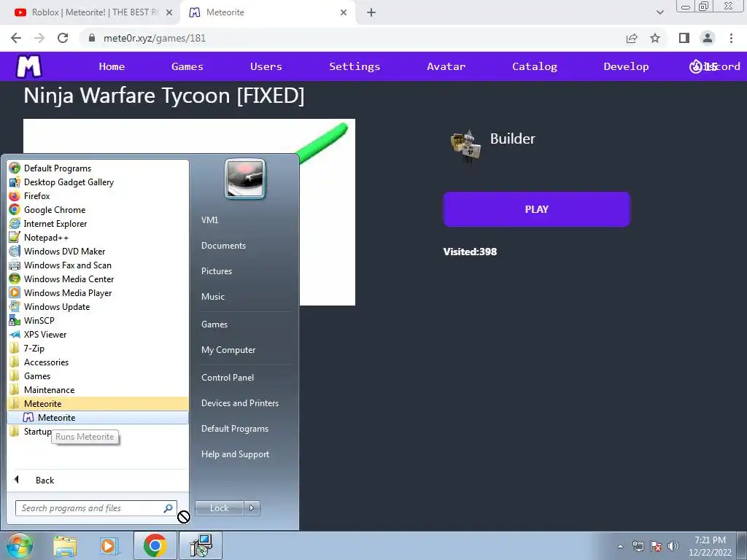The width and height of the screenshot is (747, 560).
Task: Open the shutdown options arrow next to Lock
Action: coord(252,508)
